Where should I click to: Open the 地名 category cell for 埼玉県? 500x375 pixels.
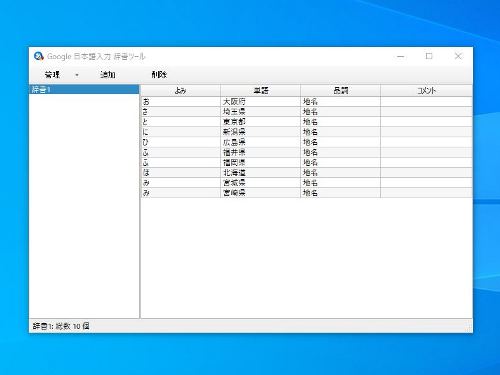click(340, 112)
